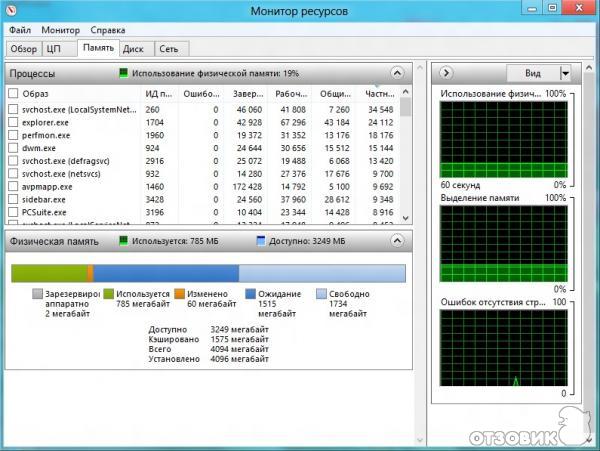This screenshot has width=600, height=451.
Task: Open the Файл menu
Action: (20, 31)
